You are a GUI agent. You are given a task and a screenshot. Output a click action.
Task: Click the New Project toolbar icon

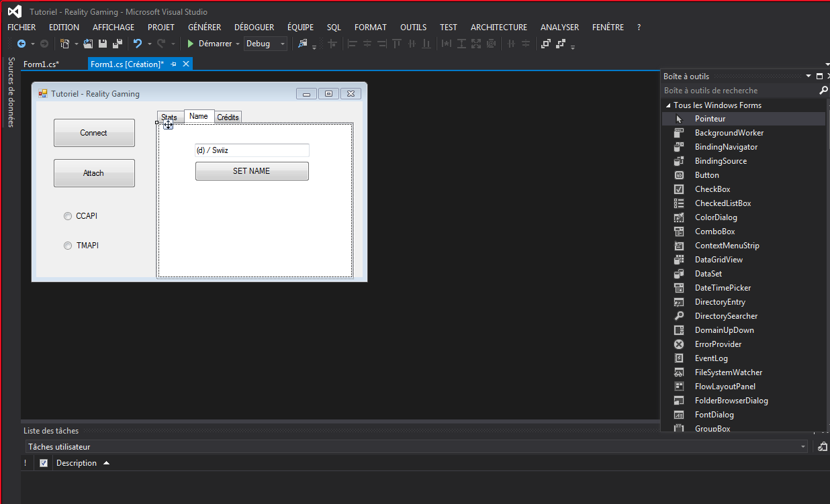[64, 44]
